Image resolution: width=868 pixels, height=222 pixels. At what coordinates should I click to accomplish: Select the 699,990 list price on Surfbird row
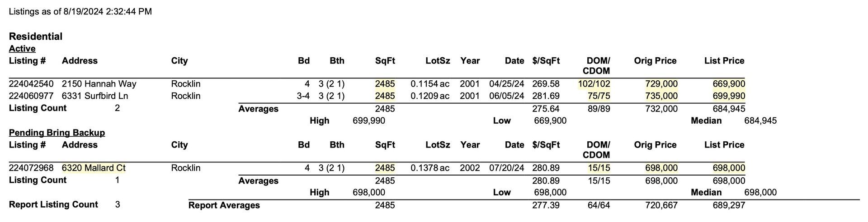[729, 96]
